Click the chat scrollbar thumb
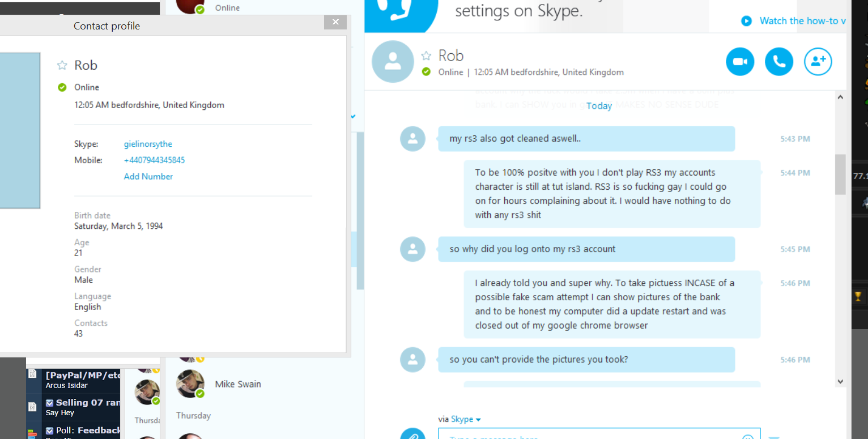This screenshot has width=868, height=439. 840,174
